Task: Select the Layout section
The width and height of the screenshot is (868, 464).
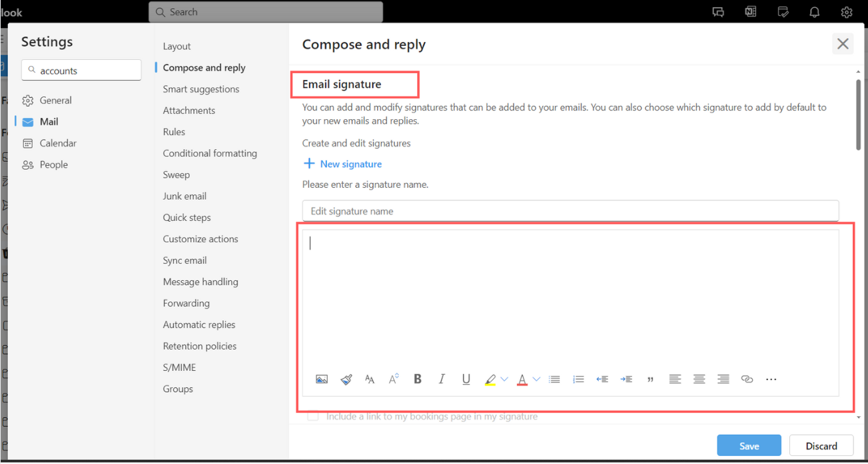Action: (x=177, y=46)
